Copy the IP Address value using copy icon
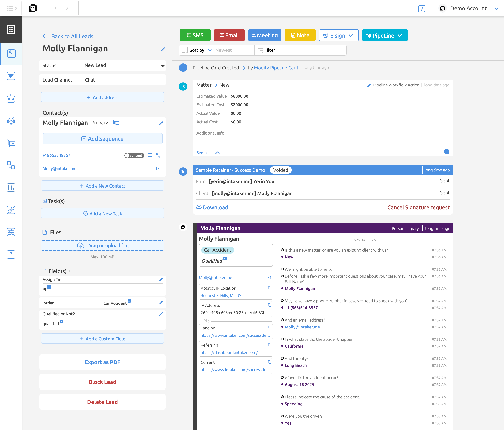Viewport: 504px width, 430px height. tap(269, 305)
